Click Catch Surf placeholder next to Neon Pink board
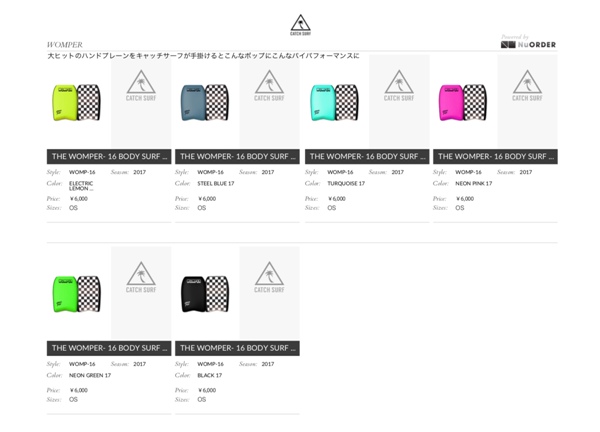The image size is (600, 432). tap(527, 101)
